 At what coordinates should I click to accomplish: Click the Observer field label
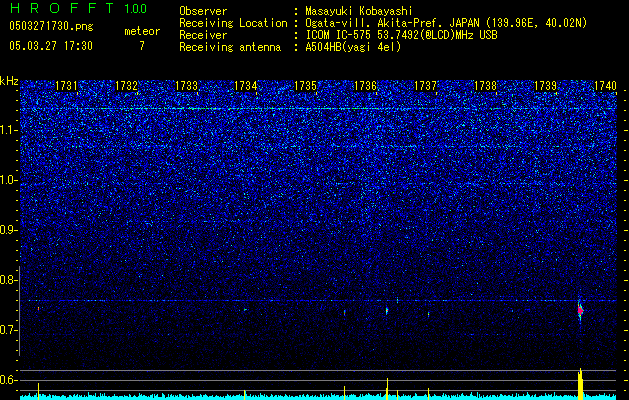coord(203,11)
